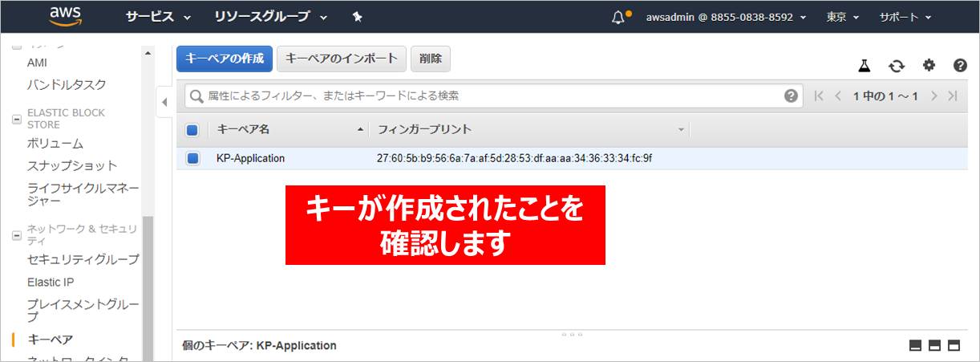Open the notifications bell
Viewport: 980px width, 362px height.
click(x=618, y=17)
